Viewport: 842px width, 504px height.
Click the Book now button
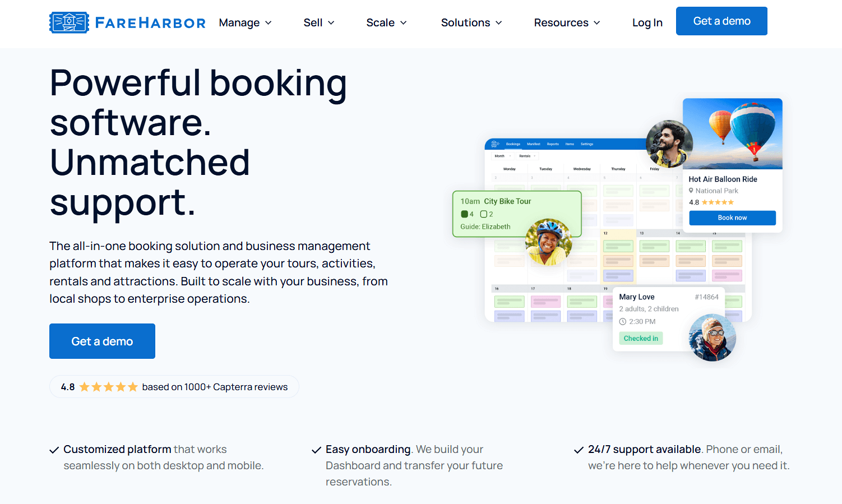point(732,218)
